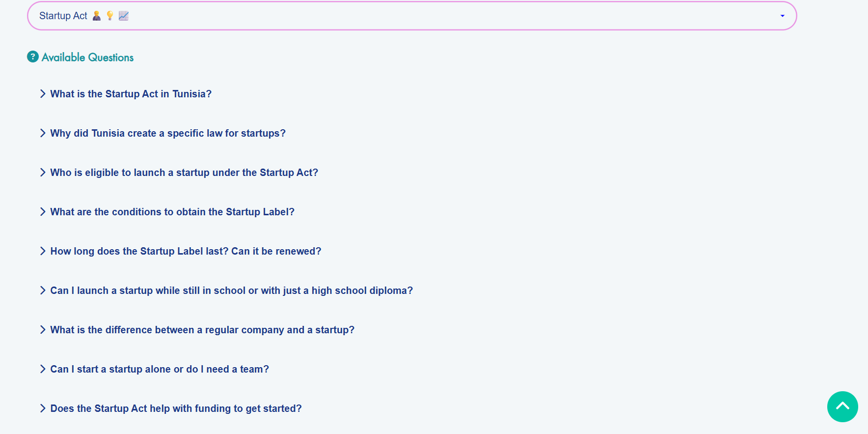
Task: Expand chevron for 'Why did Tunisia create a specific law'
Action: click(x=43, y=133)
